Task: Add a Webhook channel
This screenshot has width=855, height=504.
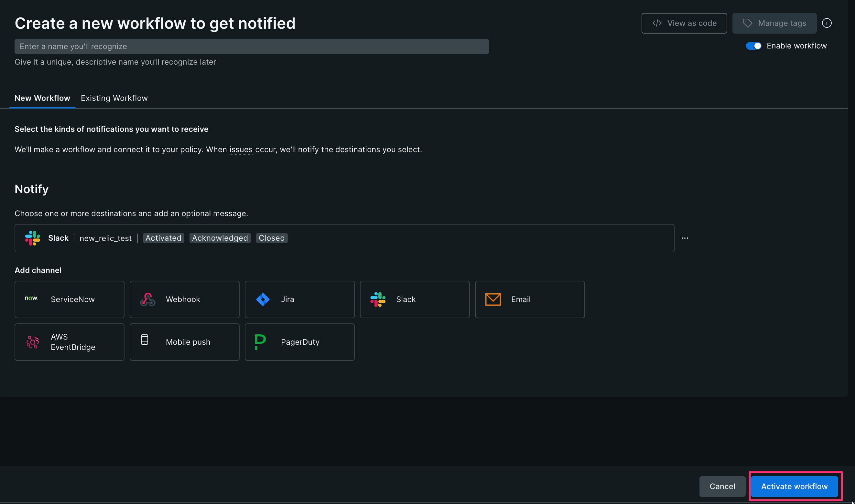Action: pos(184,299)
